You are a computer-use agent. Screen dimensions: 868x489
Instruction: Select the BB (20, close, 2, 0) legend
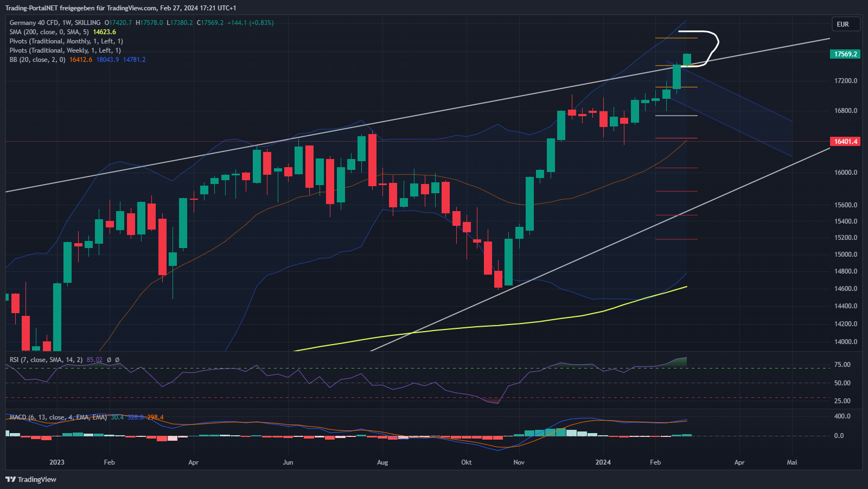click(x=37, y=60)
